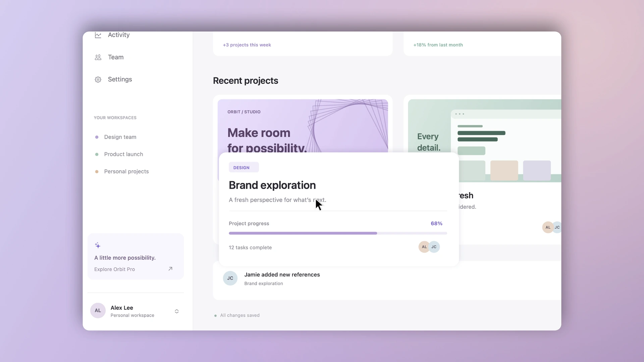
Task: Click the green dot beside Product launch
Action: (x=97, y=154)
